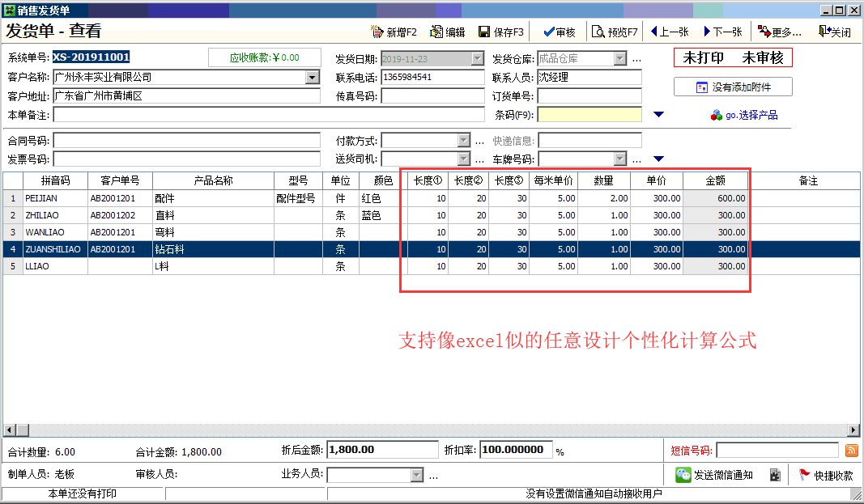Go to next document 下一张
The height and width of the screenshot is (504, 864).
tap(723, 32)
